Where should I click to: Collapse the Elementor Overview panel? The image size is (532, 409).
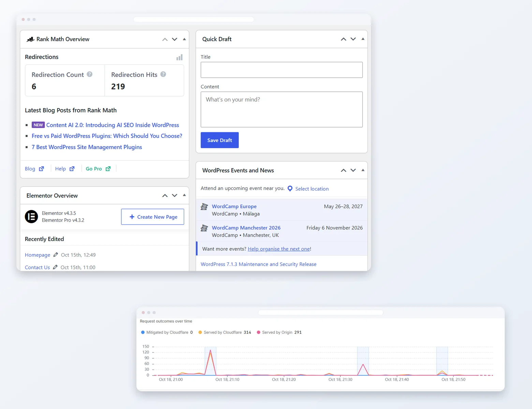(x=184, y=195)
